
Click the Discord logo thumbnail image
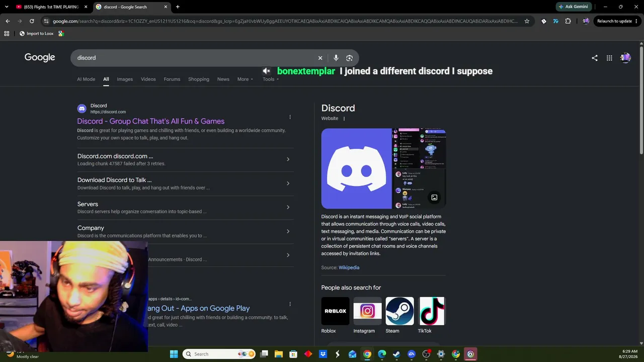[356, 168]
